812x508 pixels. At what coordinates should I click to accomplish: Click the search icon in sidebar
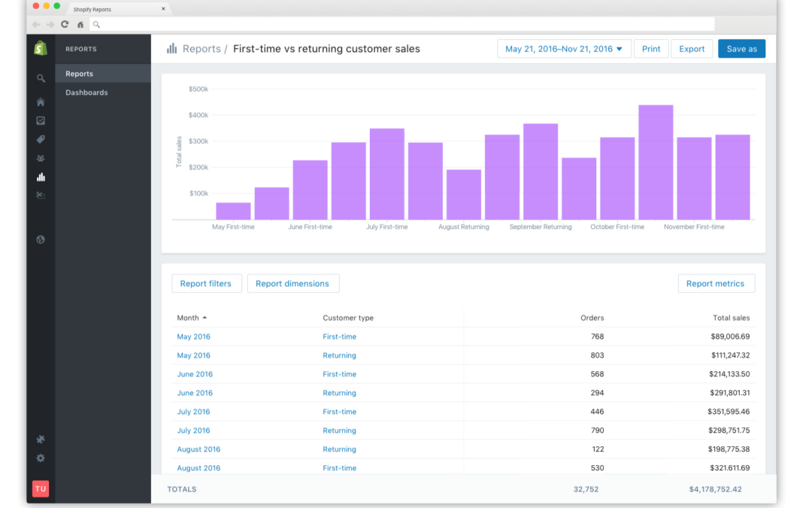pos(41,78)
